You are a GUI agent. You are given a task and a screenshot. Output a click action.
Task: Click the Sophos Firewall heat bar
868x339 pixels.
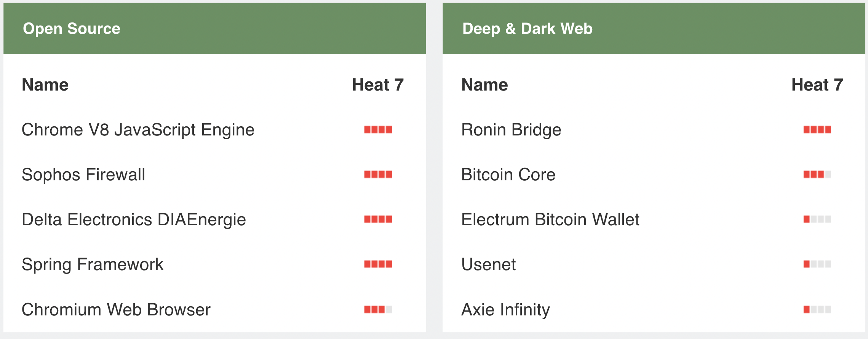coord(378,175)
